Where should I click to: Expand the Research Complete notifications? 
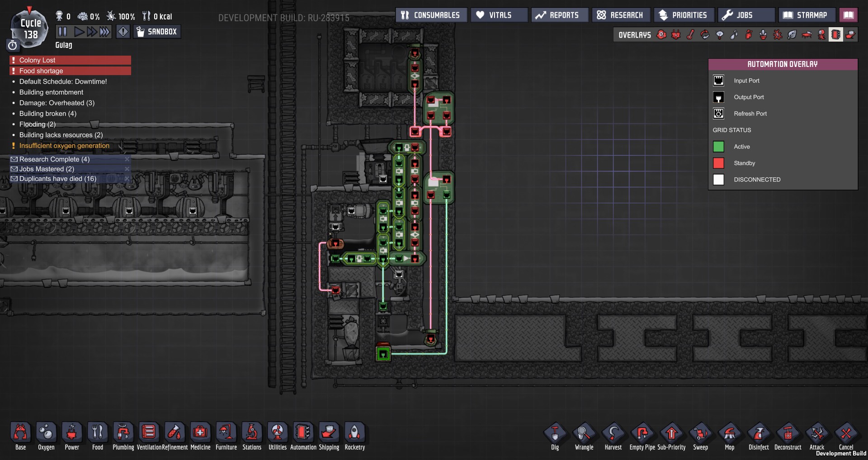click(x=54, y=159)
